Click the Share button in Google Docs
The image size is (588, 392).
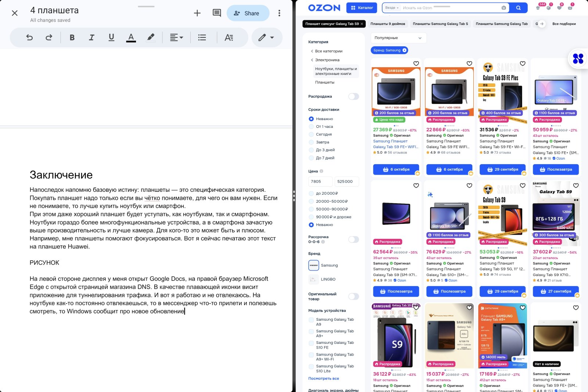point(248,13)
